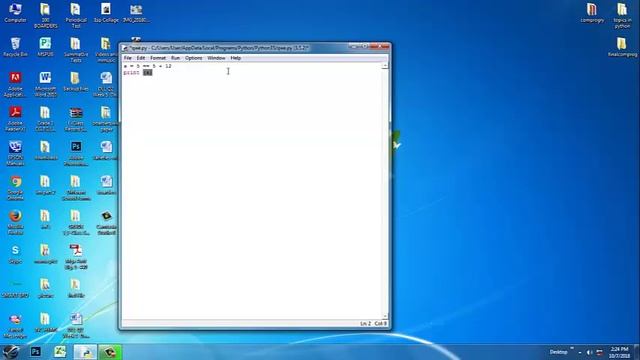Select the Camtasia Studio desktop icon
The image size is (640, 360).
(106, 222)
